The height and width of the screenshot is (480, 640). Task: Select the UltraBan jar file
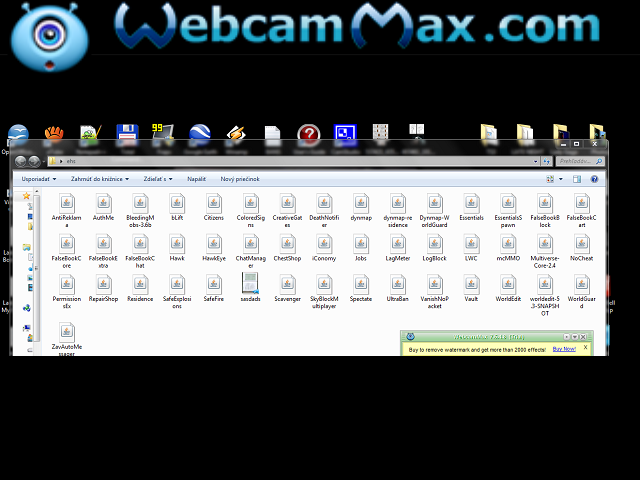pyautogui.click(x=398, y=288)
